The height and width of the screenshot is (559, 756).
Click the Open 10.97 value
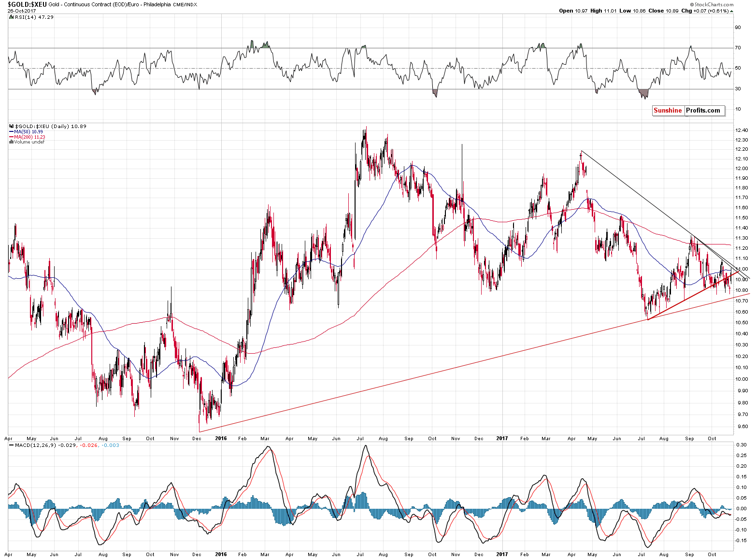pos(573,11)
